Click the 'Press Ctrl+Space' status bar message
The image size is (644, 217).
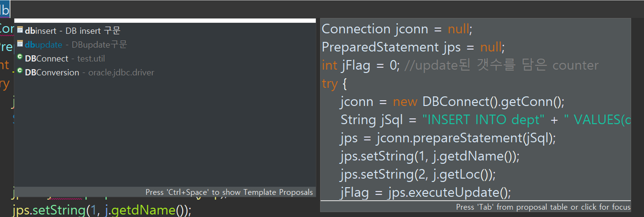229,192
